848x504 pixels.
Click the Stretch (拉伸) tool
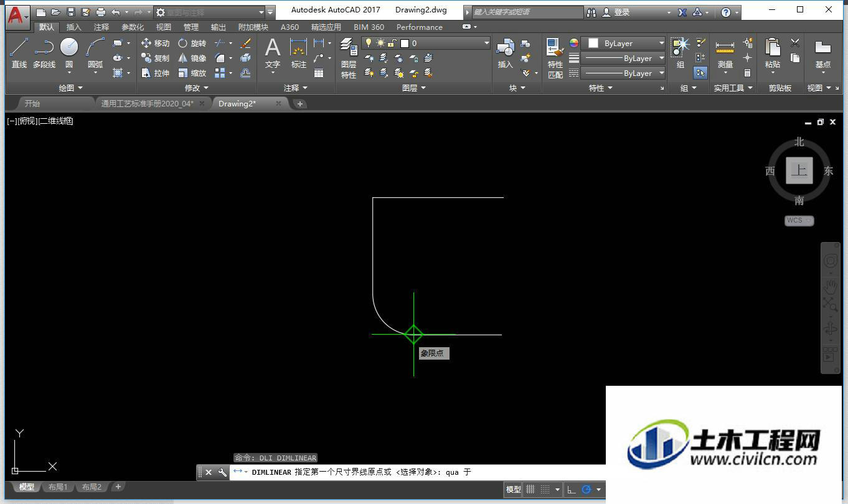(x=155, y=73)
